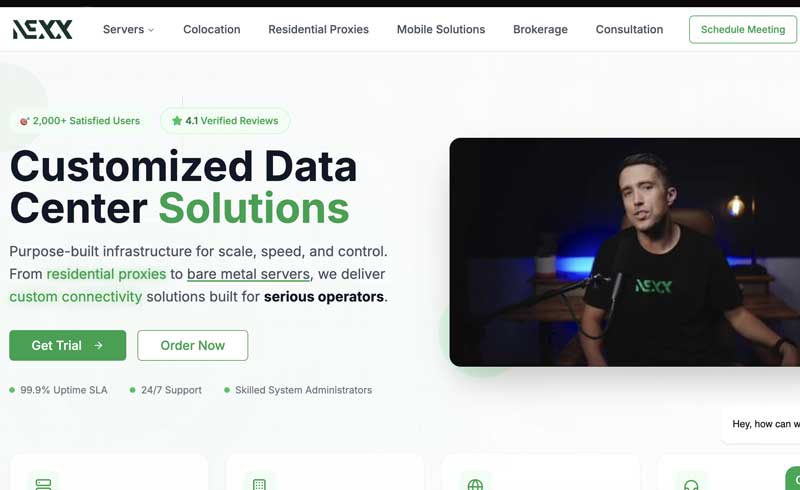Play the hero video of the presenter

pos(624,252)
